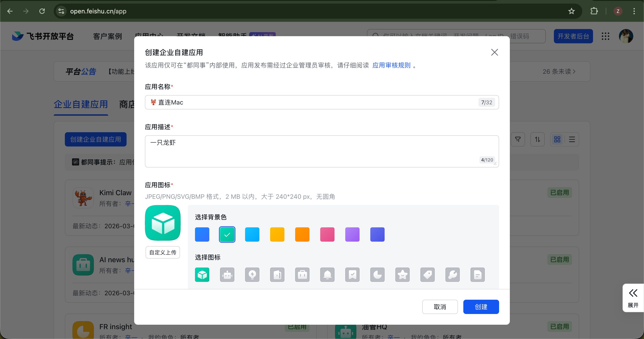Click the 取消 button
Screen dimensions: 644x339
[440, 307]
